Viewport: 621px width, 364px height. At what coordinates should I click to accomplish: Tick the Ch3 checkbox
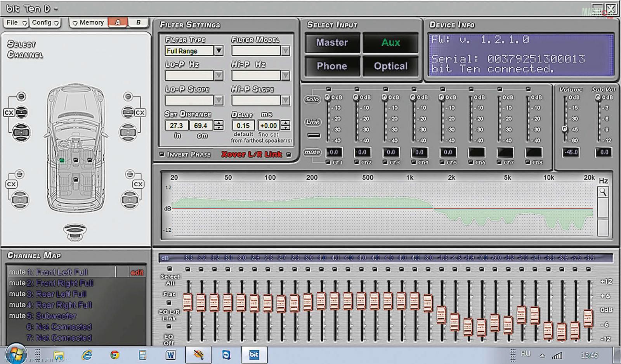pyautogui.click(x=385, y=162)
